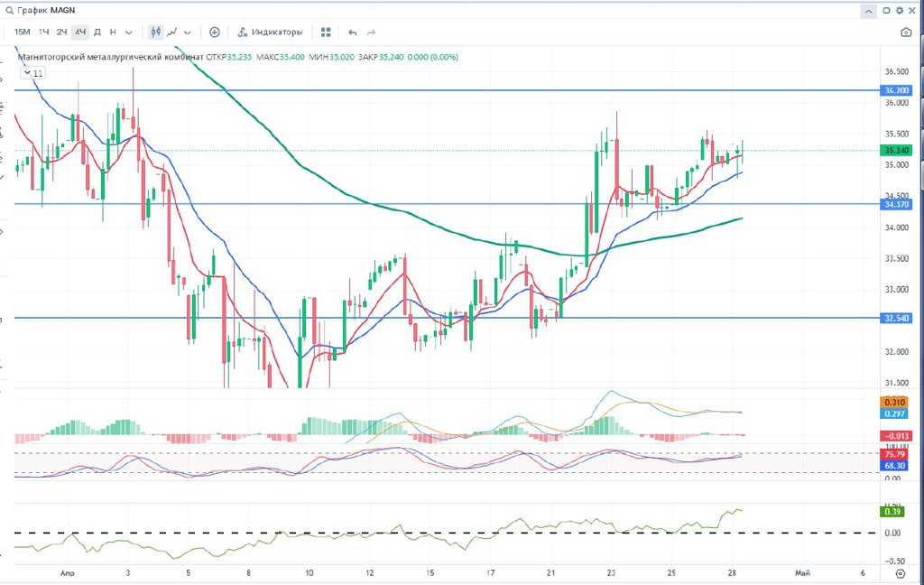The image size is (924, 585).
Task: Click the redo arrow in toolbar
Action: (x=371, y=32)
